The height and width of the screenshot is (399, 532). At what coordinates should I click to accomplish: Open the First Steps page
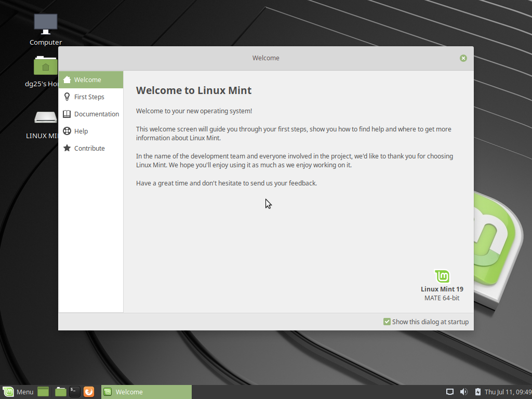pos(66,97)
